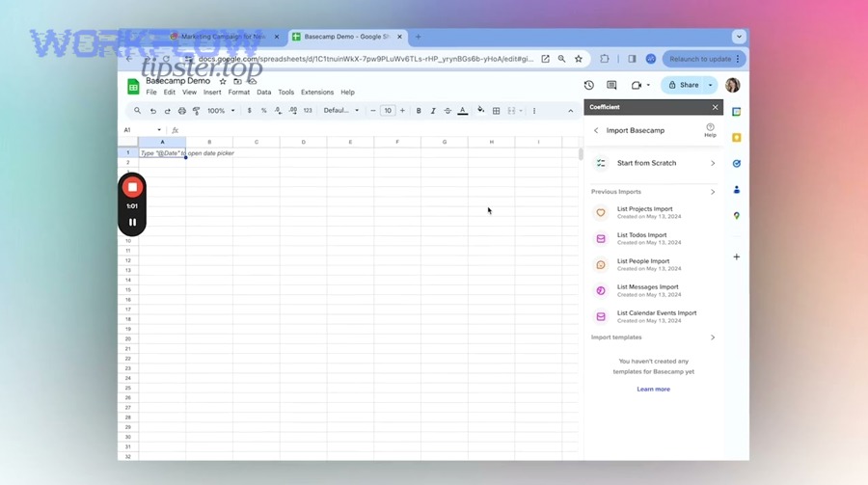
Task: Open List Projects Import
Action: coord(654,212)
